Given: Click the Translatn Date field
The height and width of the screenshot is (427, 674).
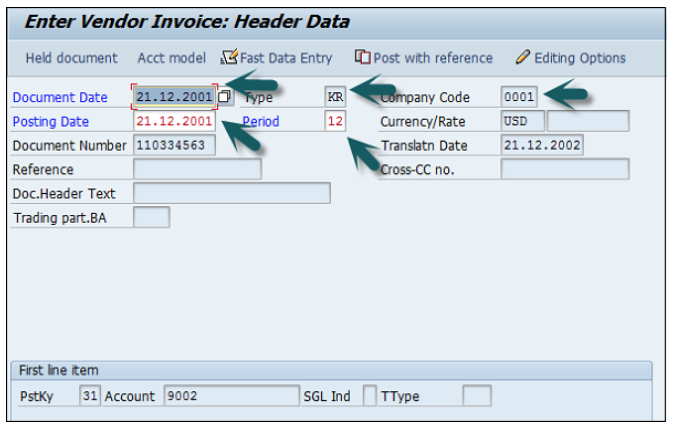Looking at the screenshot, I should click(542, 145).
